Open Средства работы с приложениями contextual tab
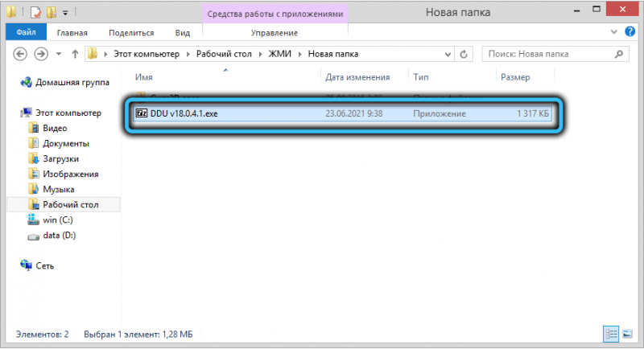Screen dimensions: 644x349 pyautogui.click(x=275, y=14)
